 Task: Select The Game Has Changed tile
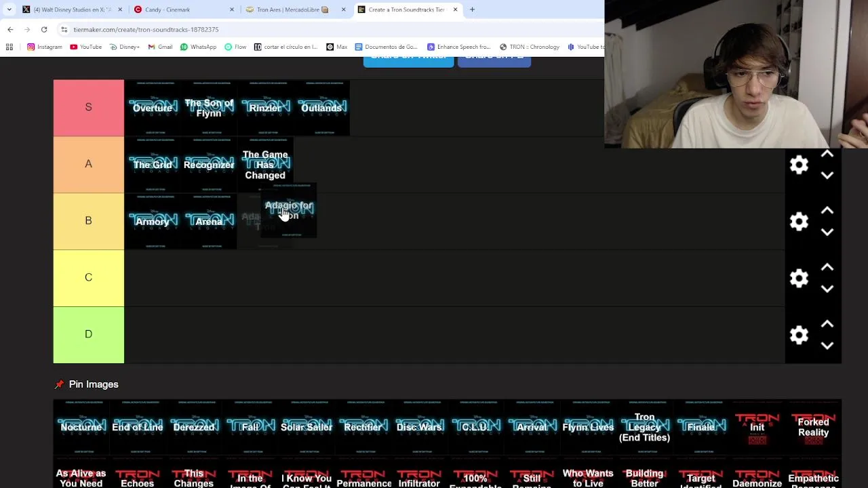pyautogui.click(x=265, y=165)
